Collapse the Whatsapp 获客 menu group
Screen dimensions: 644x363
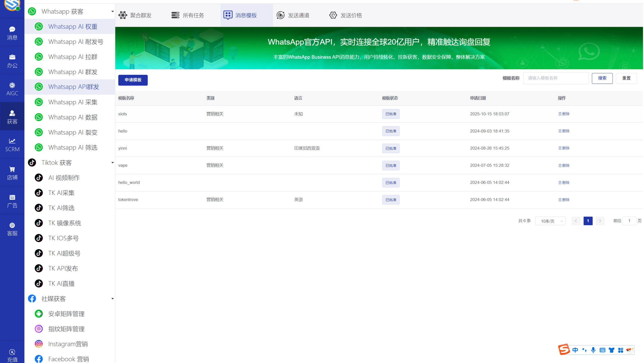[x=113, y=11]
